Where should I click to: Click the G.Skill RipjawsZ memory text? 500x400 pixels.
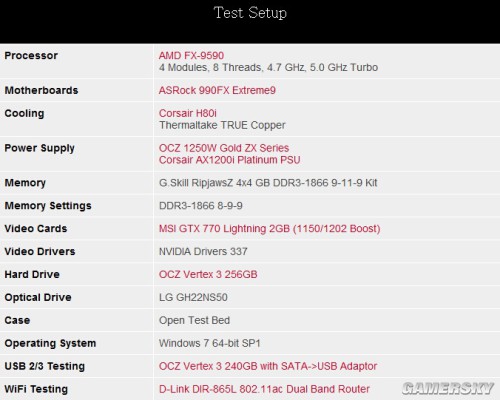(268, 183)
